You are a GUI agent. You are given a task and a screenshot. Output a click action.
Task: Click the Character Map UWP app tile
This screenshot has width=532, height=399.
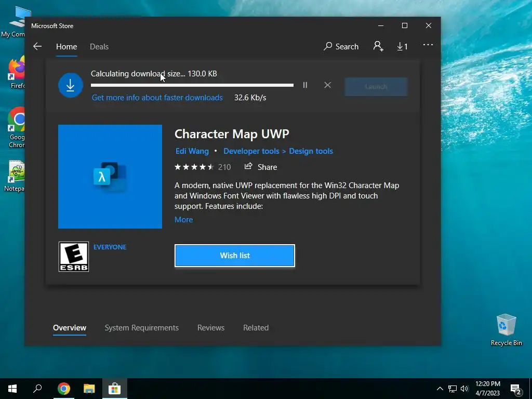coord(110,177)
